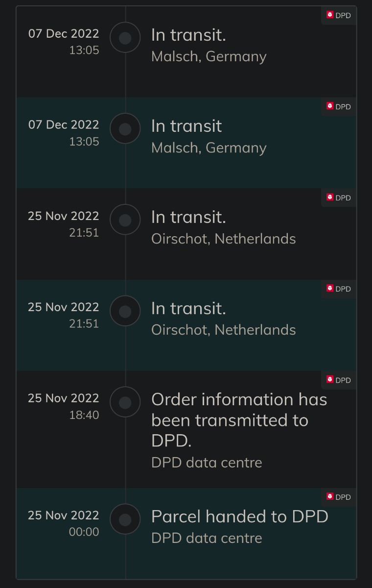Image resolution: width=372 pixels, height=588 pixels.
Task: Click the 'Parcel handed to DPD' status text
Action: tap(240, 516)
